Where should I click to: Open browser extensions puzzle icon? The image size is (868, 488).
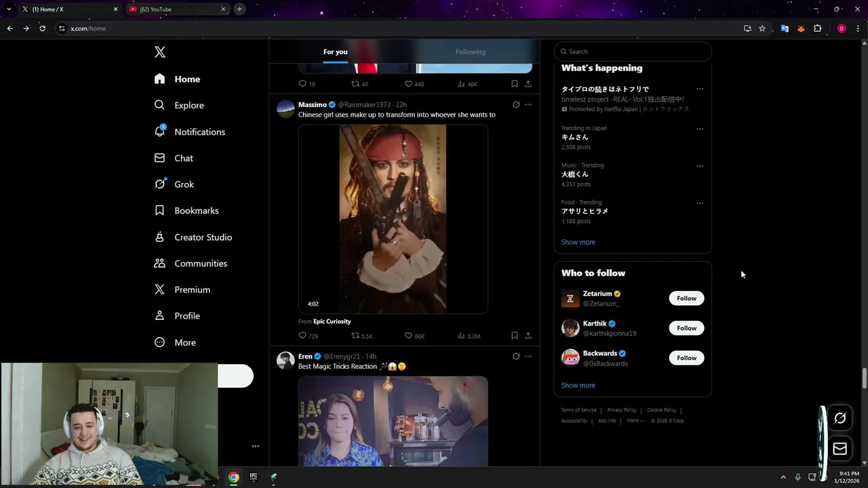(817, 28)
